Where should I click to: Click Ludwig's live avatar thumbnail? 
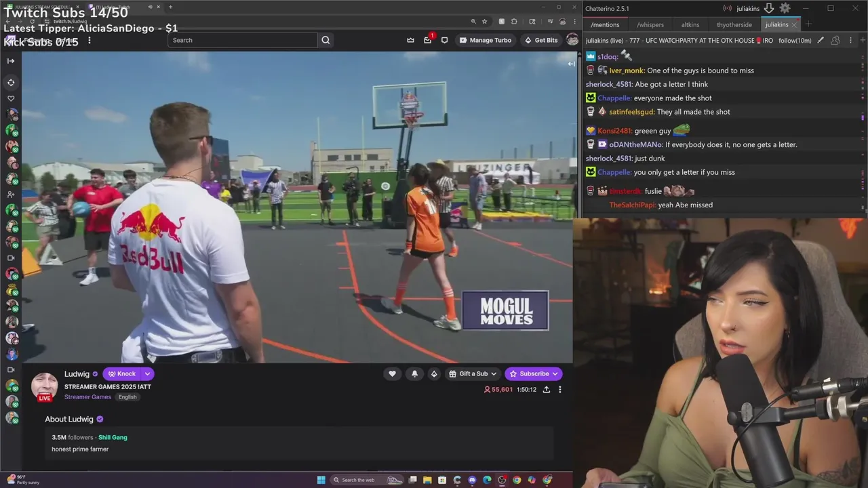pos(45,386)
